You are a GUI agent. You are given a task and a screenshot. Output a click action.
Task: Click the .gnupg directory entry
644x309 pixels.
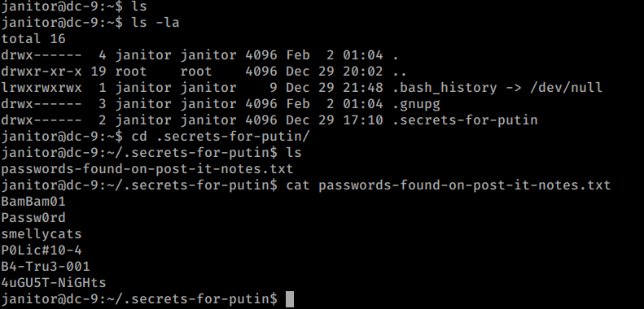coord(416,104)
